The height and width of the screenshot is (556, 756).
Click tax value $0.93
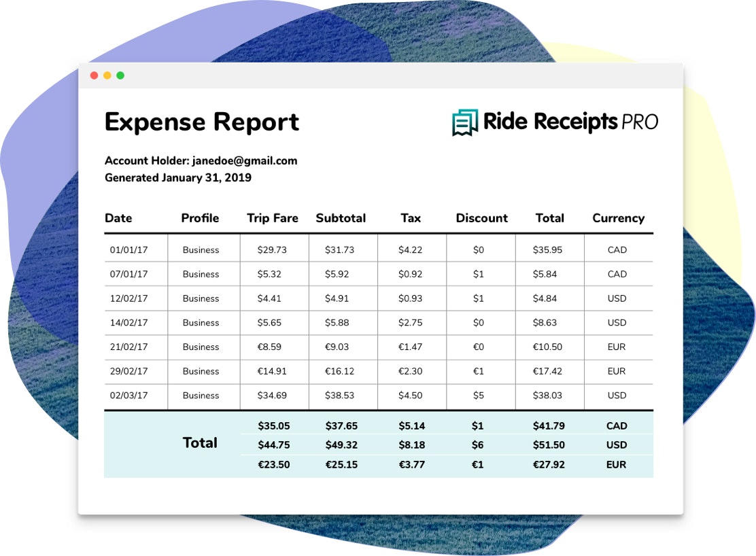411,298
